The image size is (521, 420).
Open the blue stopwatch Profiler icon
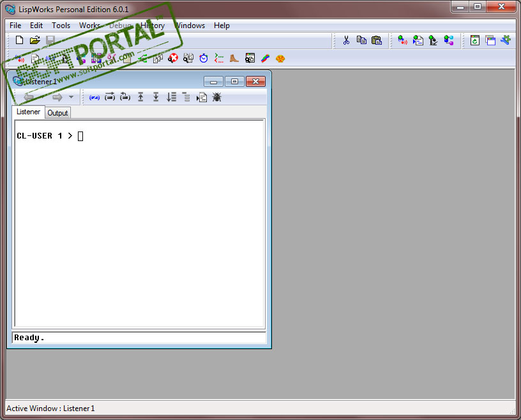203,58
